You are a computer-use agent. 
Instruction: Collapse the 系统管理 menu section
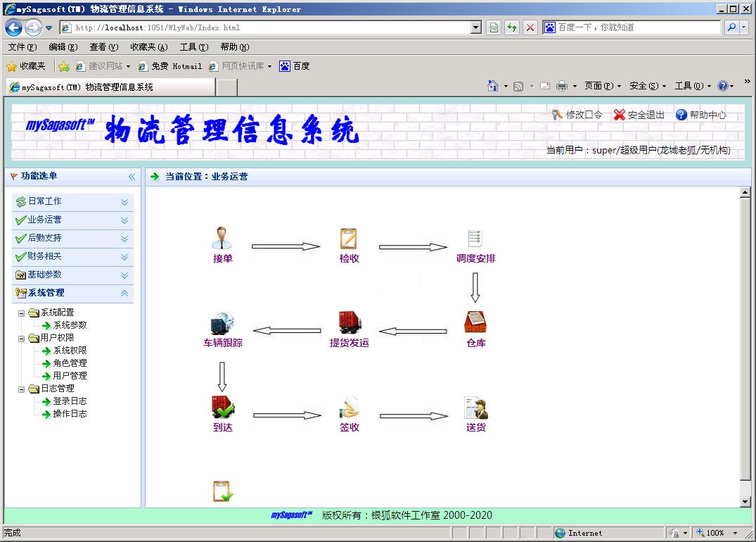(72, 294)
